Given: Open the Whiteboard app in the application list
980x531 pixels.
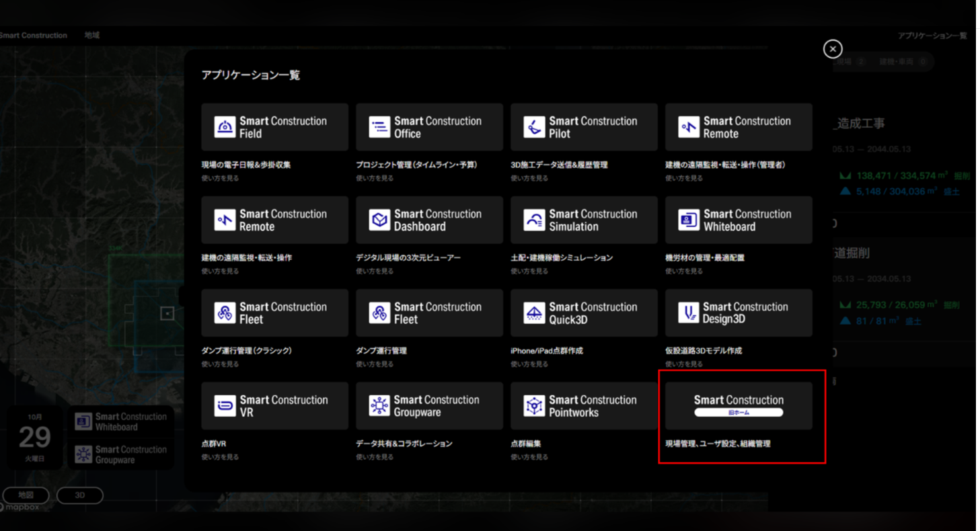Looking at the screenshot, I should pos(739,220).
